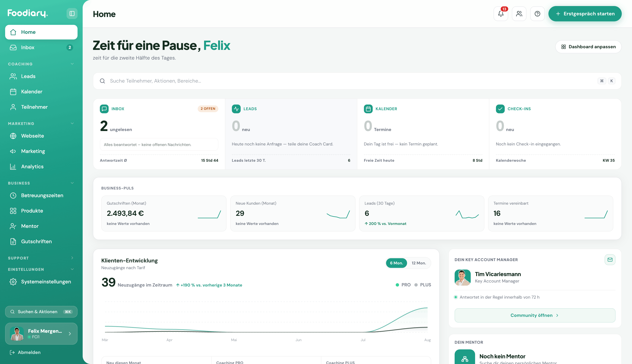The image size is (632, 364).
Task: Collapse the sidebar with the panel icon
Action: 72,14
